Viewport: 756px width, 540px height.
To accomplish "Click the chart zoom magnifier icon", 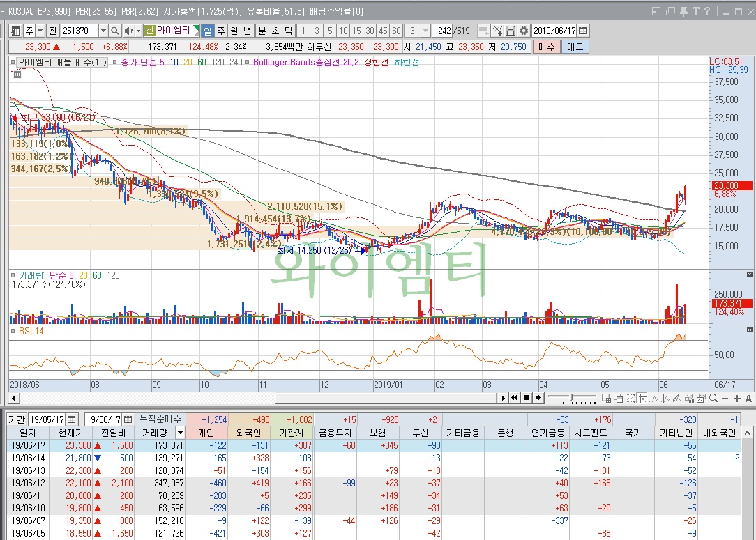I will [x=713, y=398].
